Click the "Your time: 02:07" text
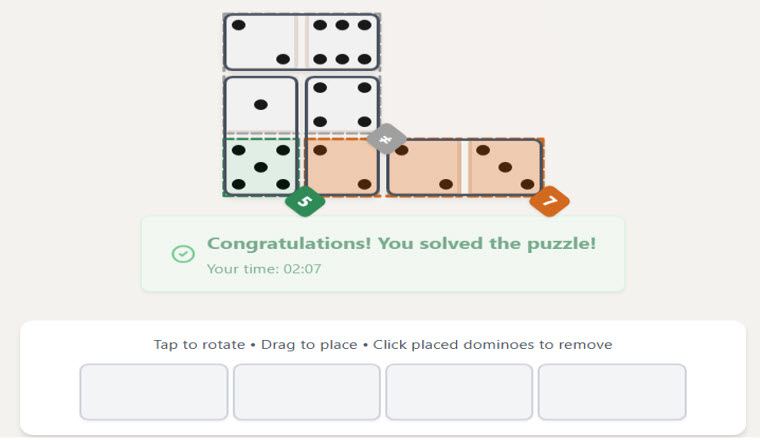The image size is (760, 440). point(264,268)
